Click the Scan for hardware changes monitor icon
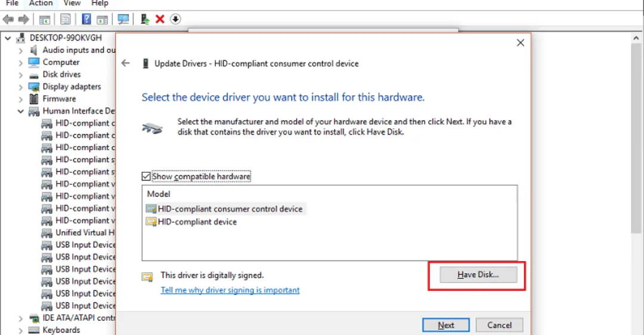644x335 pixels. click(x=123, y=19)
